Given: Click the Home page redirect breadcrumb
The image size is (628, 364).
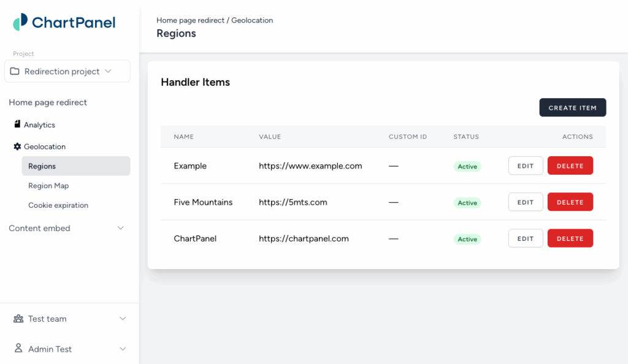Looking at the screenshot, I should (190, 20).
